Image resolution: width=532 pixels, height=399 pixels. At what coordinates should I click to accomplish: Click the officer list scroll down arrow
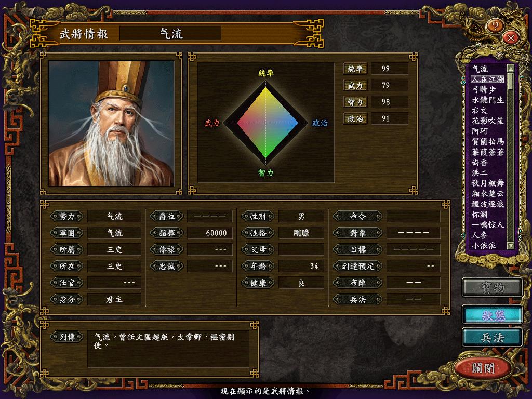pos(510,245)
